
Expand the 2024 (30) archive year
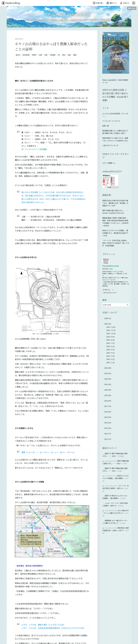103,368
